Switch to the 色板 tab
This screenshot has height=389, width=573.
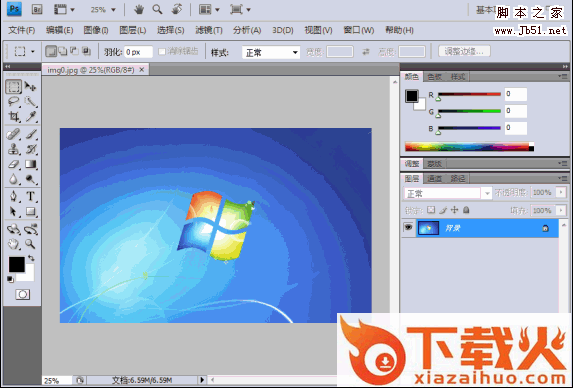pyautogui.click(x=435, y=77)
